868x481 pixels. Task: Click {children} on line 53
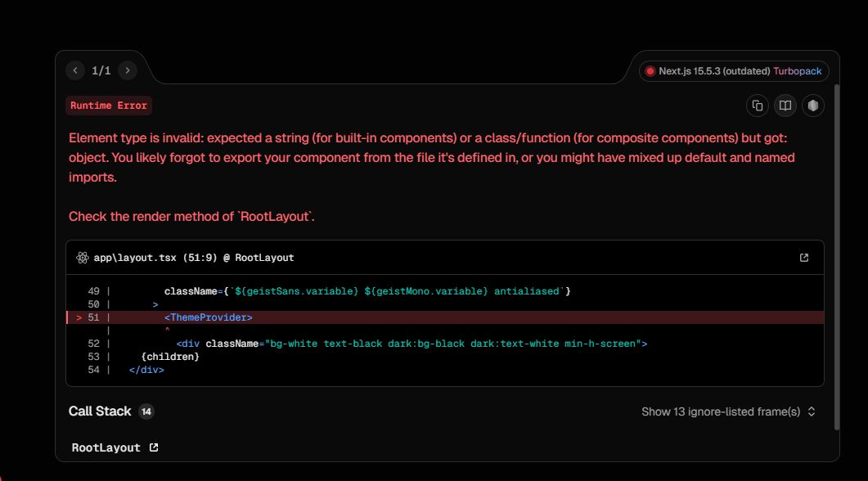coord(170,357)
